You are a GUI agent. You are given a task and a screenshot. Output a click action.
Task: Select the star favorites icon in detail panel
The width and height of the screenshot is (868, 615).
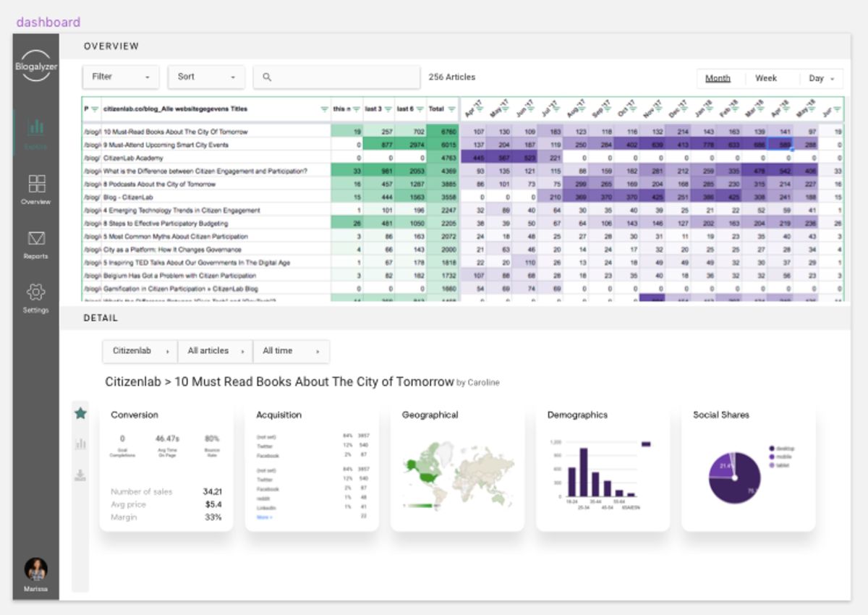click(80, 413)
